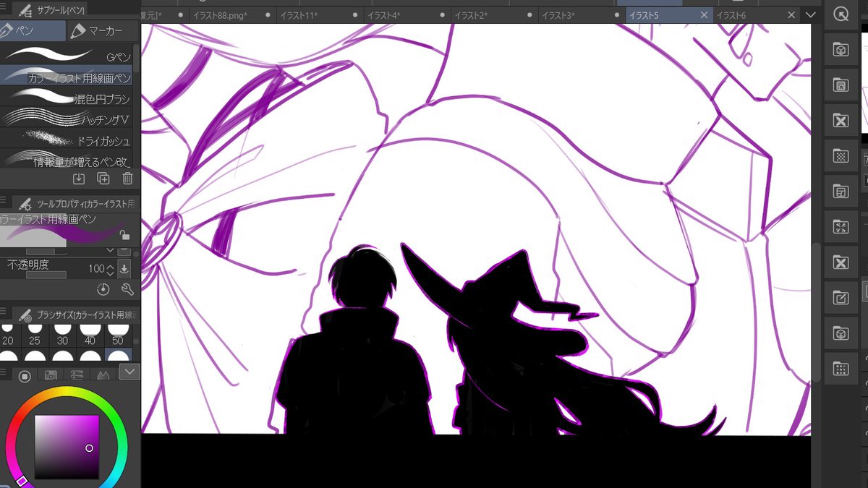Image resolution: width=868 pixels, height=488 pixels.
Task: Select brush size 25 preset
Action: (x=34, y=335)
